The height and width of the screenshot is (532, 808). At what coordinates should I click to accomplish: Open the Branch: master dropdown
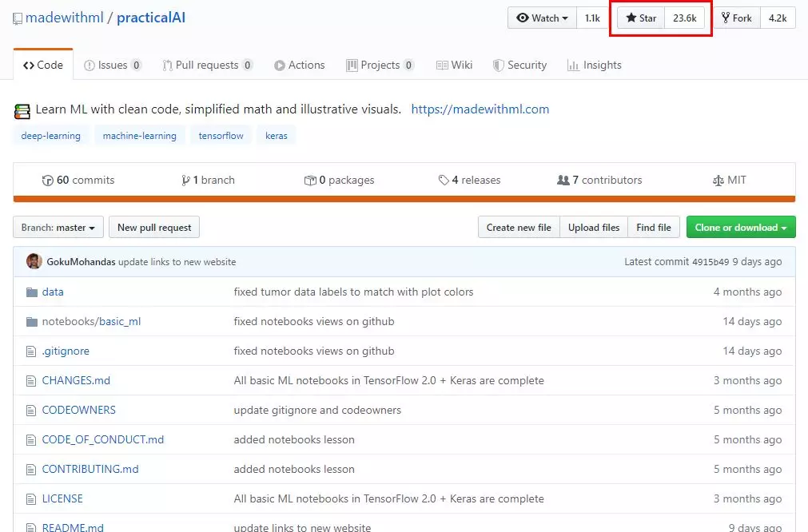pyautogui.click(x=58, y=227)
